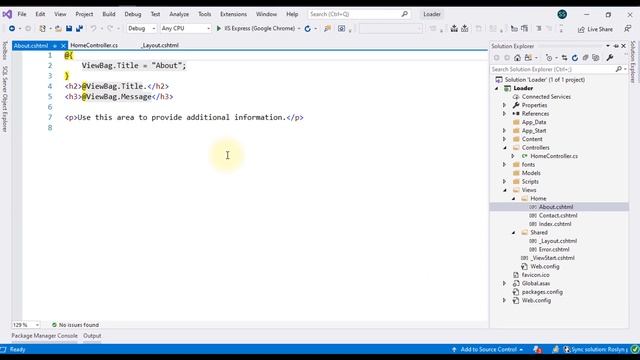This screenshot has height=360, width=640.
Task: Select HomeController.cs in Solution Explorer
Action: click(554, 156)
